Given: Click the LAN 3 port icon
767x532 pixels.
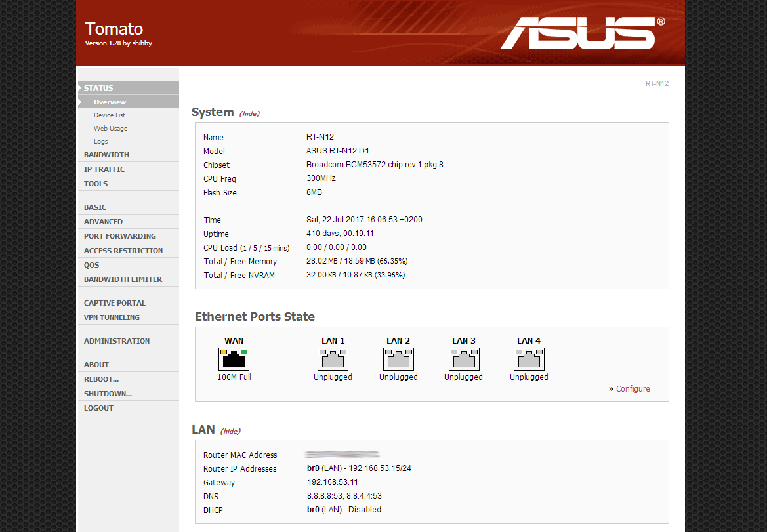Looking at the screenshot, I should coord(464,359).
